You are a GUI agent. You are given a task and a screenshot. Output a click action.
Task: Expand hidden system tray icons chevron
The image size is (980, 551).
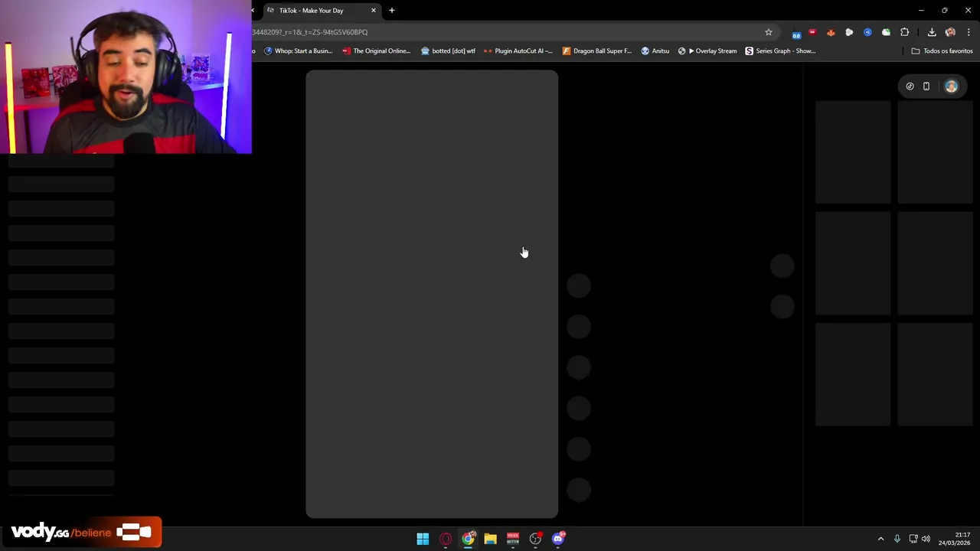[x=880, y=539]
